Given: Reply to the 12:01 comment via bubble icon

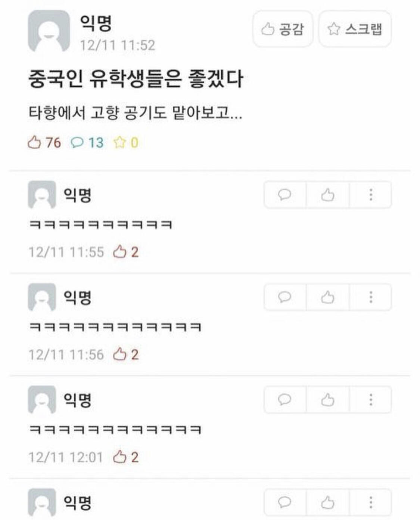Looking at the screenshot, I should 285,400.
